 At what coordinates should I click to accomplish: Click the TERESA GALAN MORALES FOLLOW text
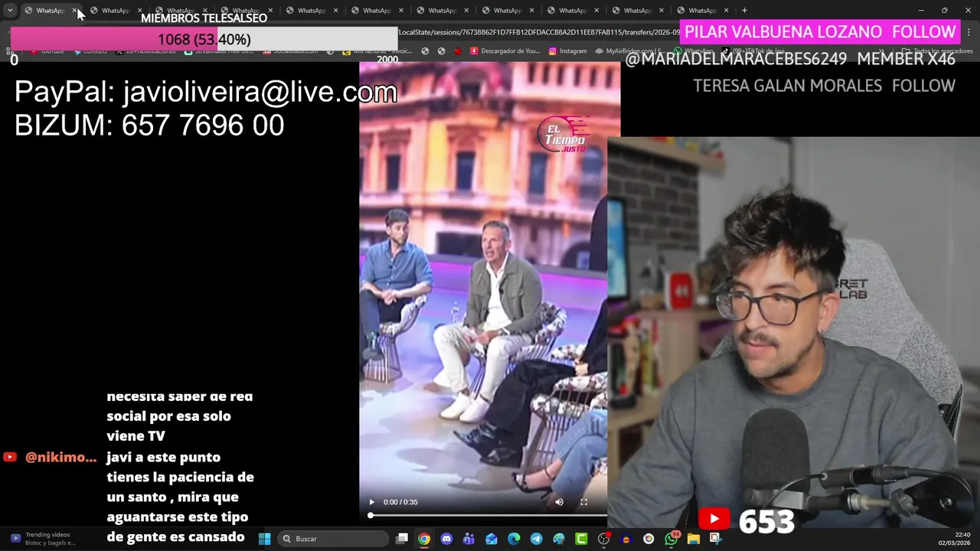(x=824, y=86)
